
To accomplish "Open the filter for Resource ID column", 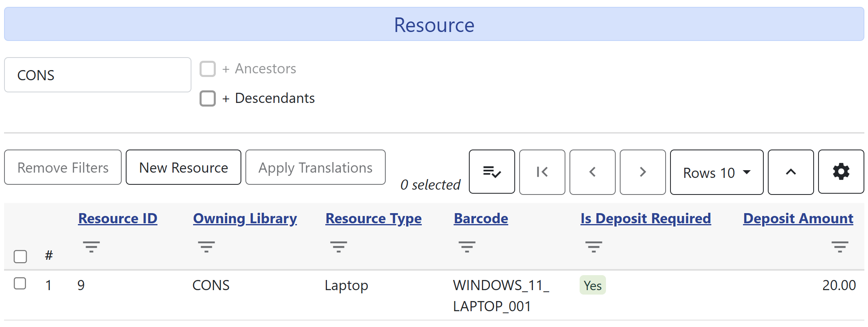I will click(x=91, y=246).
